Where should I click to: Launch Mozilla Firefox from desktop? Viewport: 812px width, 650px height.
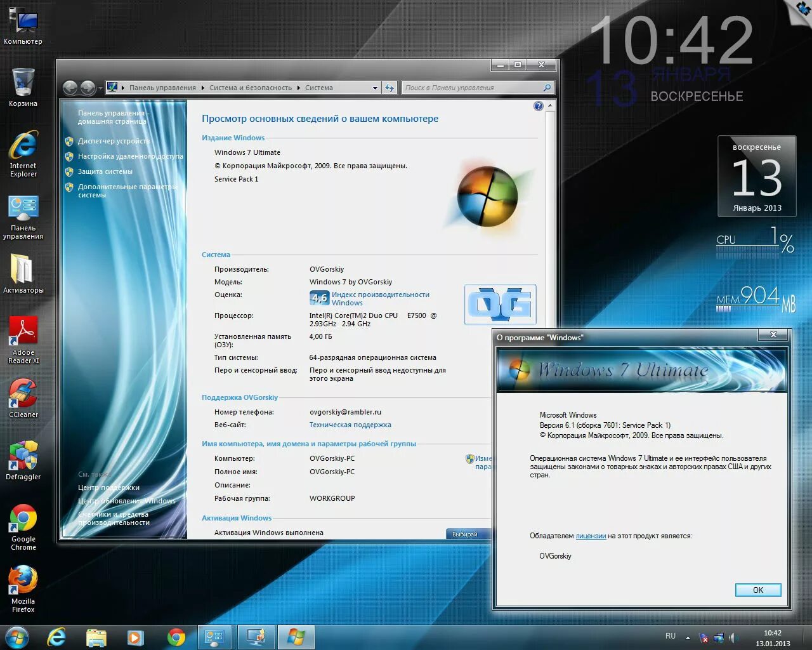[23, 589]
